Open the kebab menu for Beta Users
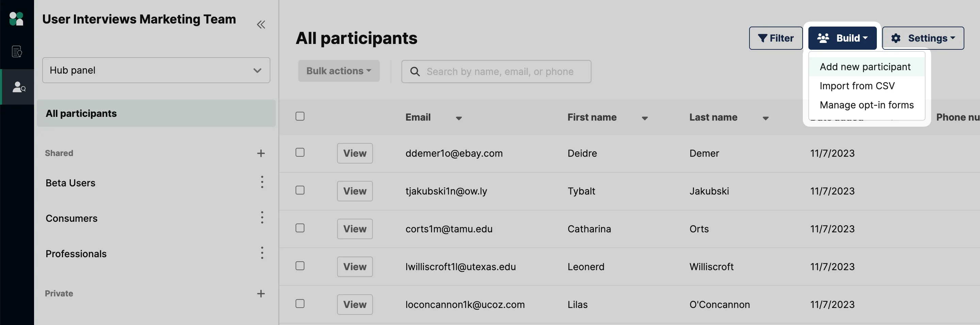The width and height of the screenshot is (980, 325). click(x=262, y=182)
